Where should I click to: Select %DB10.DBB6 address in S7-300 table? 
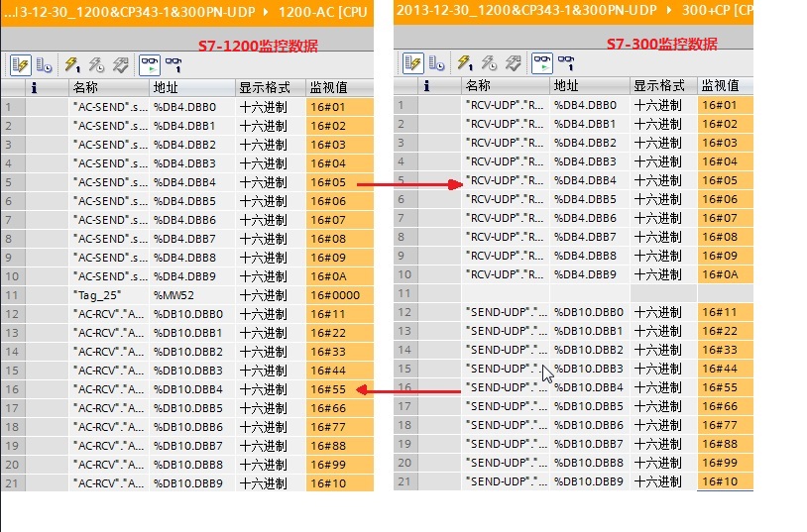tap(590, 425)
